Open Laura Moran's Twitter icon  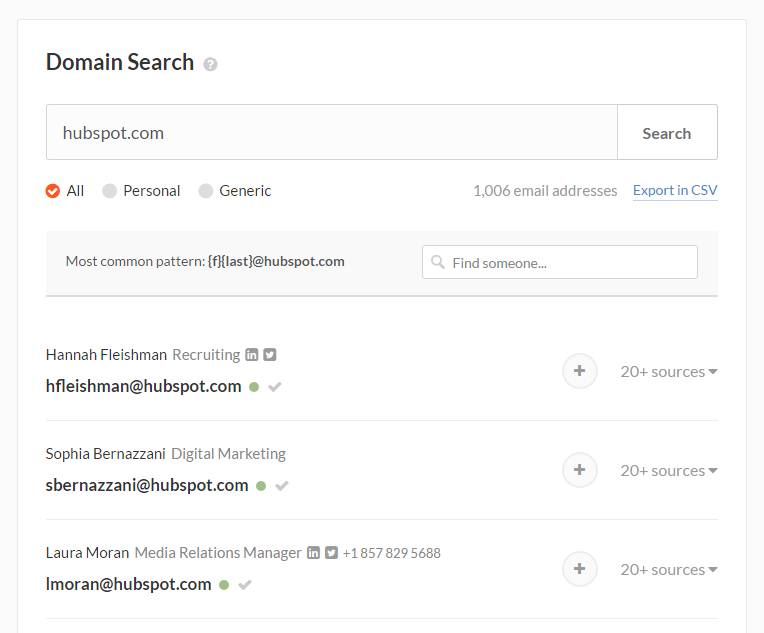click(331, 553)
